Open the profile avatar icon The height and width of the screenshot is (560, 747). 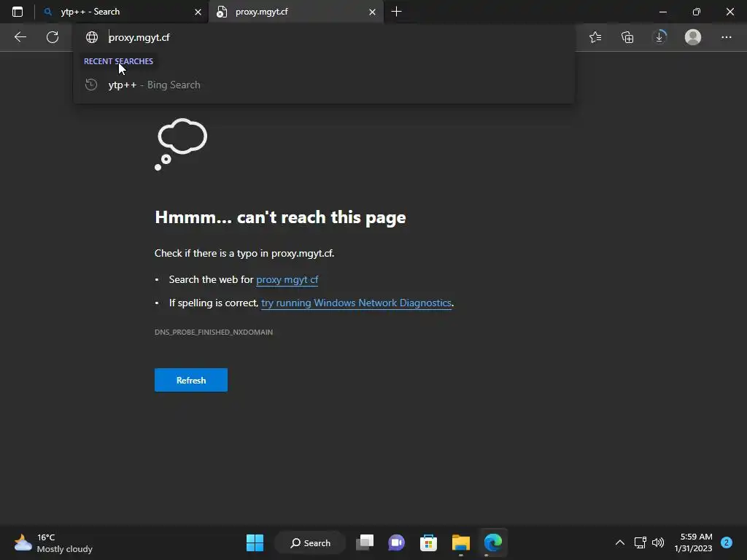[x=693, y=37]
